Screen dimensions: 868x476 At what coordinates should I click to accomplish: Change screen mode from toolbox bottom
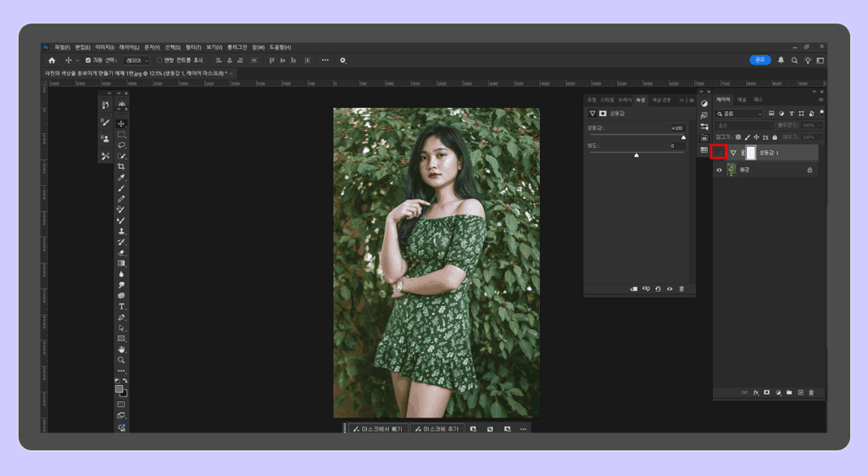coord(121,415)
